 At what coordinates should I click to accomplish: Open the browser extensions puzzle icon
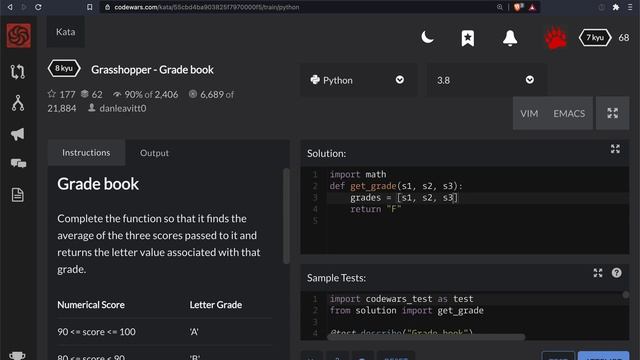coord(616,7)
